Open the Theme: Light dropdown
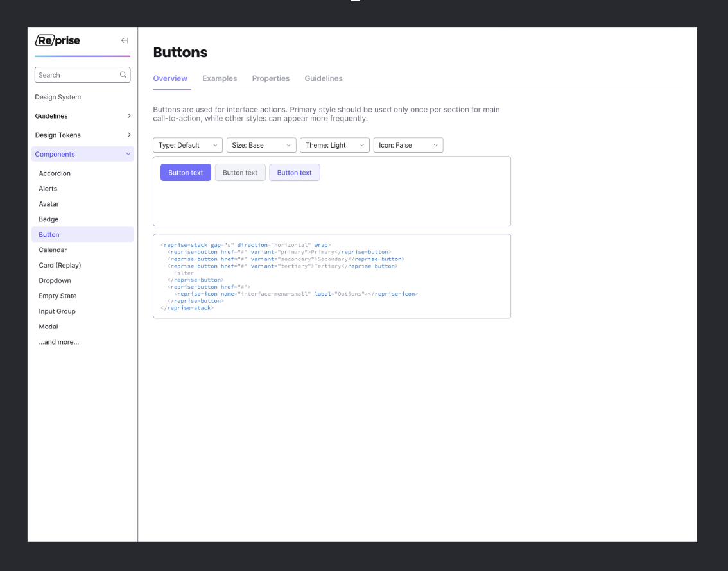This screenshot has width=728, height=571. tap(334, 145)
